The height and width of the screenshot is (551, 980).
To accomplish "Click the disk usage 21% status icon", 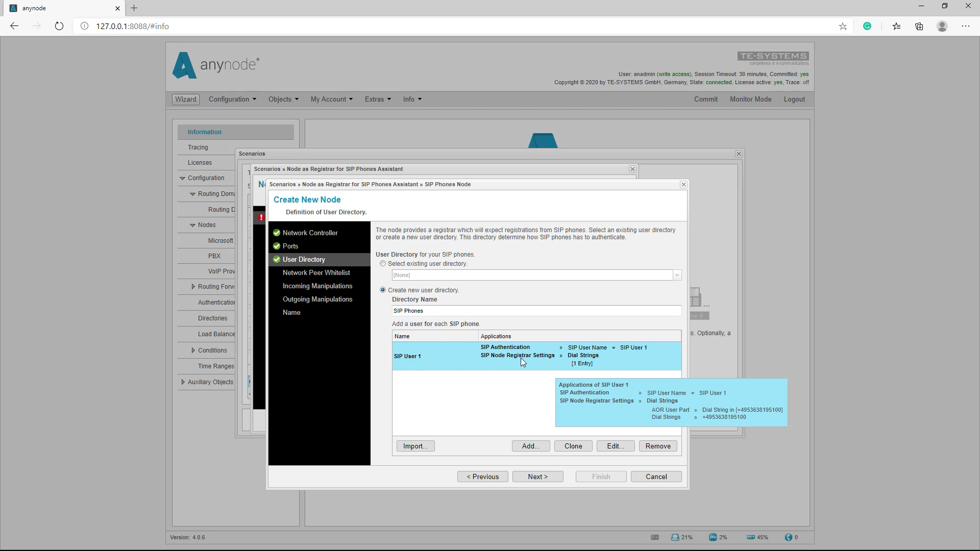I will click(x=675, y=537).
